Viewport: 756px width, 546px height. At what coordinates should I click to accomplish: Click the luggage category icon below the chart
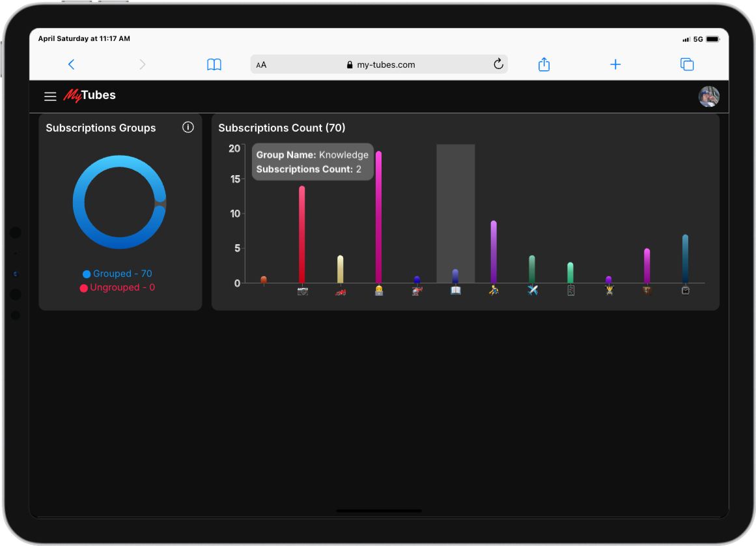coord(647,291)
